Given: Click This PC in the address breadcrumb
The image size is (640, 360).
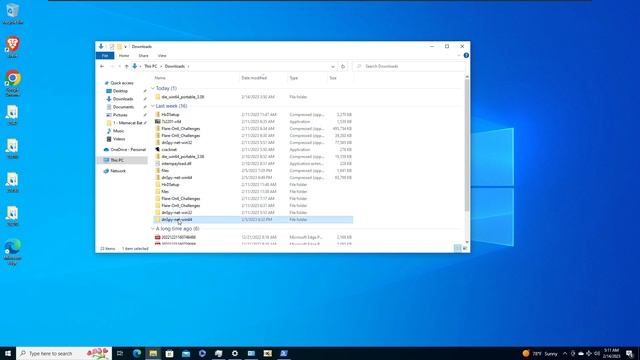Looking at the screenshot, I should coord(151,67).
